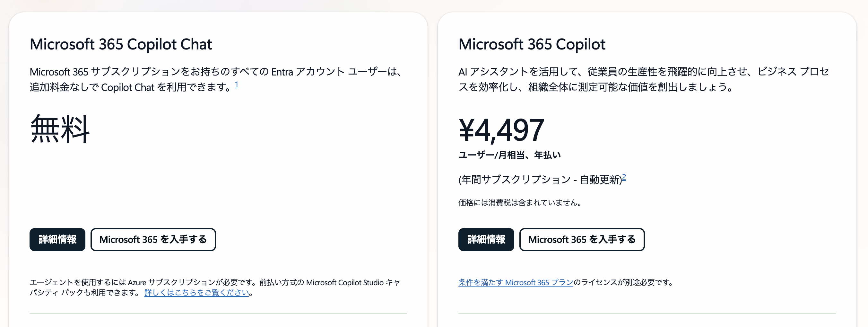Click the ユーザー/月相当、年払い billing label
This screenshot has height=327, width=868.
coord(509,155)
